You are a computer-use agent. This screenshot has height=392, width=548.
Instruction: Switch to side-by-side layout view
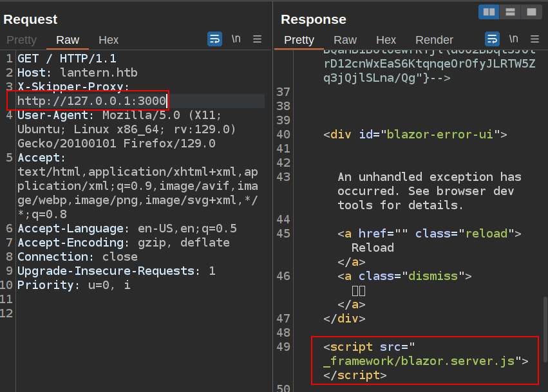(x=489, y=12)
